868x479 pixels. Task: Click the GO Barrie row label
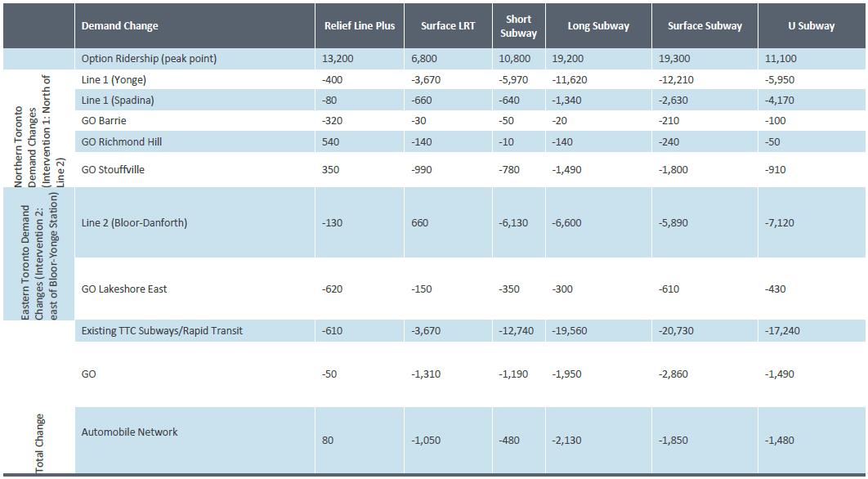coord(104,121)
